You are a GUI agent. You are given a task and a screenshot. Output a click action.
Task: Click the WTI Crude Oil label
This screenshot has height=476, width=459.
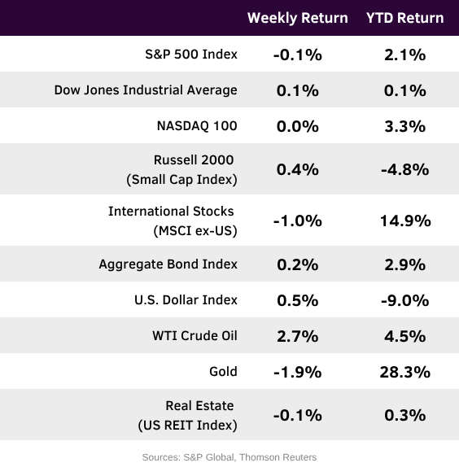195,336
